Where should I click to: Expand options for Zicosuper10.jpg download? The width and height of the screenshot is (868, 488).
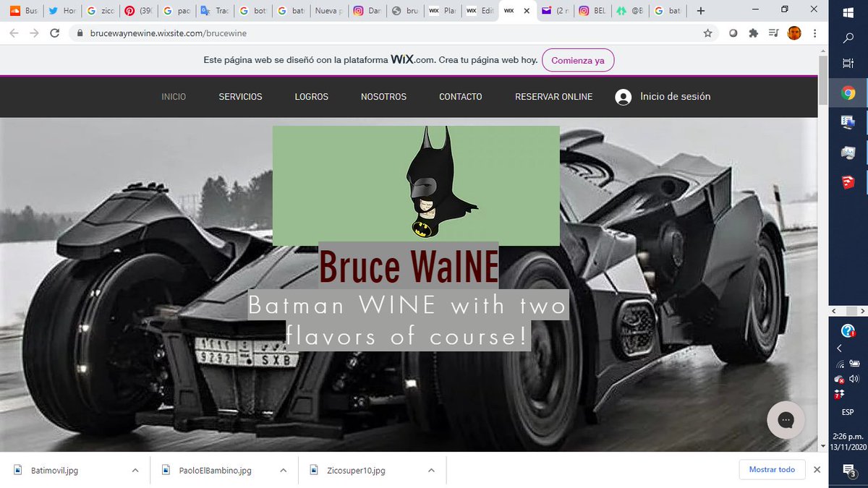coord(431,470)
